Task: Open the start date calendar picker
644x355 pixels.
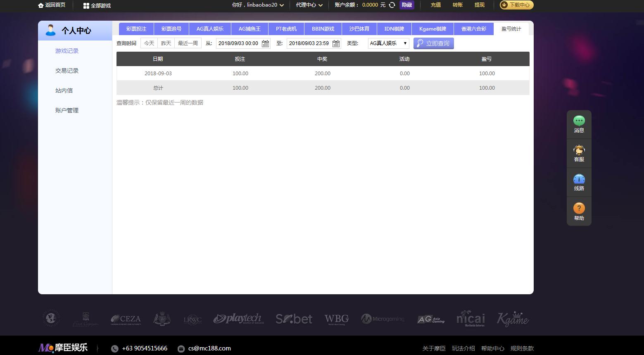Action: coord(265,43)
